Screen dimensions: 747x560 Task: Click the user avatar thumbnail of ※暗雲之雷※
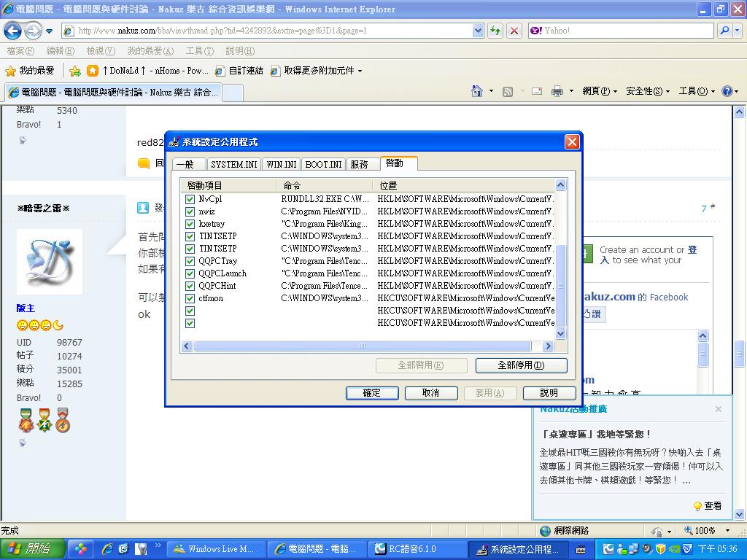pos(50,262)
